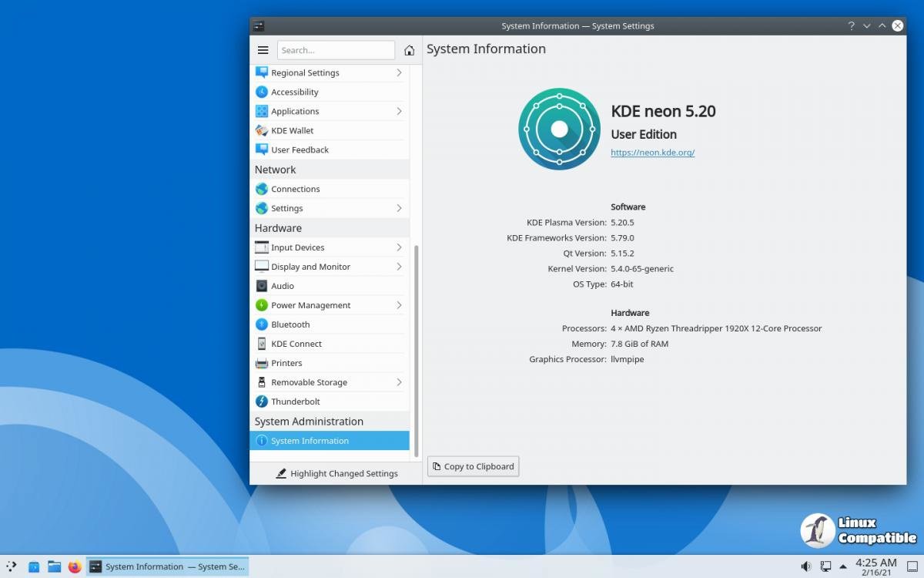The height and width of the screenshot is (578, 924).
Task: Open the neon.kde.org link
Action: click(x=652, y=153)
